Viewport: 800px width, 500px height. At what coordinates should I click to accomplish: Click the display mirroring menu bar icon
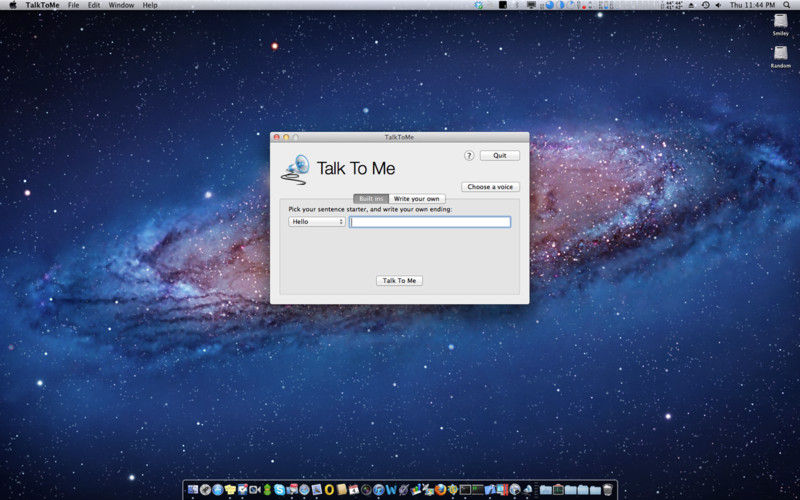click(x=531, y=5)
